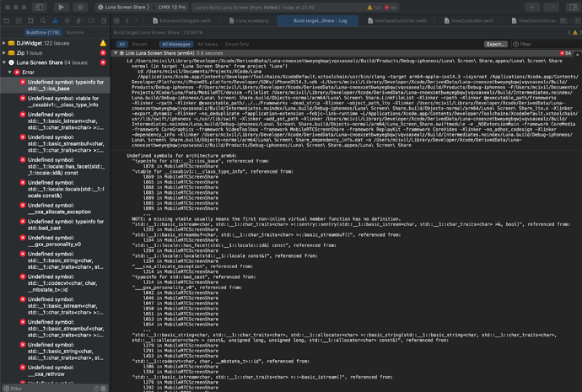582x392 pixels.
Task: Hide the navigator sidebar with toggle button
Action: click(39, 7)
